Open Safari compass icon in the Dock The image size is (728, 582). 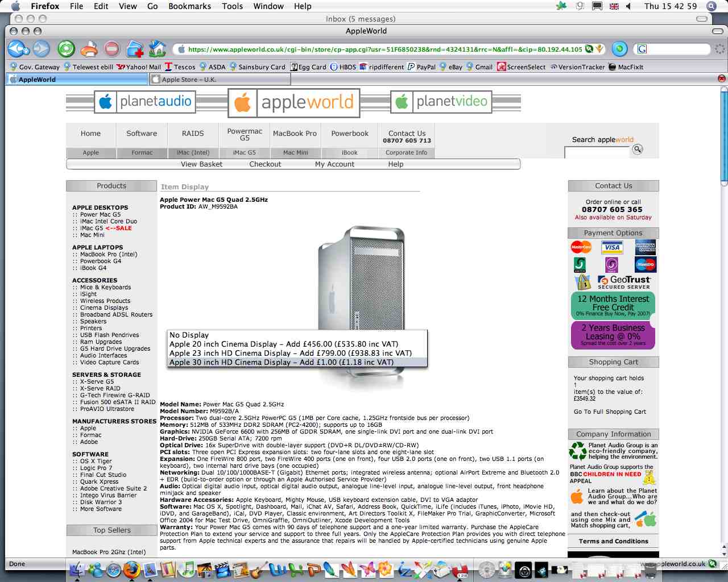coord(114,569)
